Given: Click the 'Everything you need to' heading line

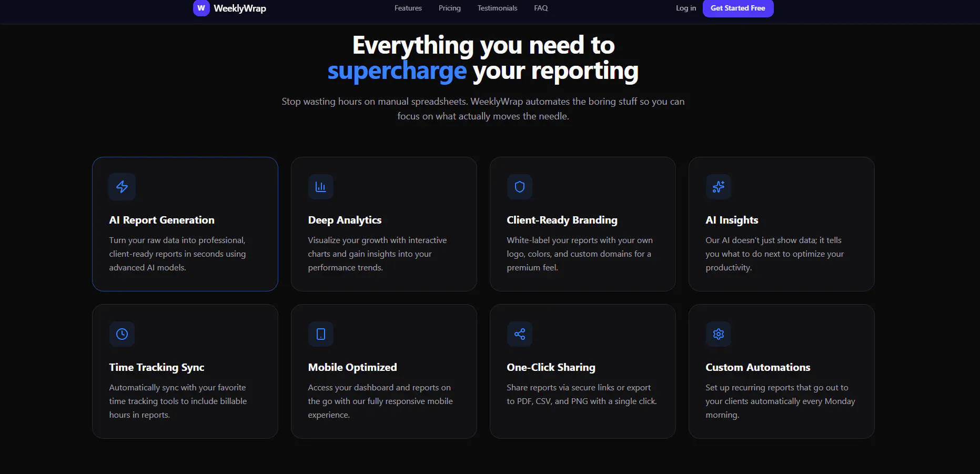Looking at the screenshot, I should point(483,45).
